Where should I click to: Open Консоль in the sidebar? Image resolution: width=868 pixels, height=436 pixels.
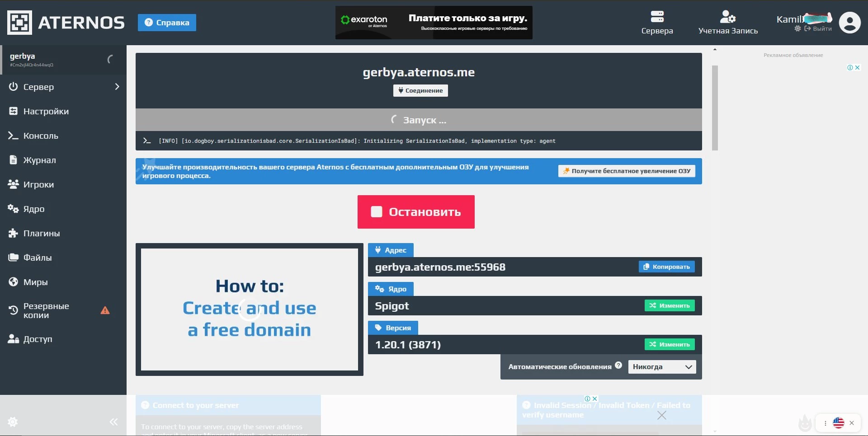(63, 136)
